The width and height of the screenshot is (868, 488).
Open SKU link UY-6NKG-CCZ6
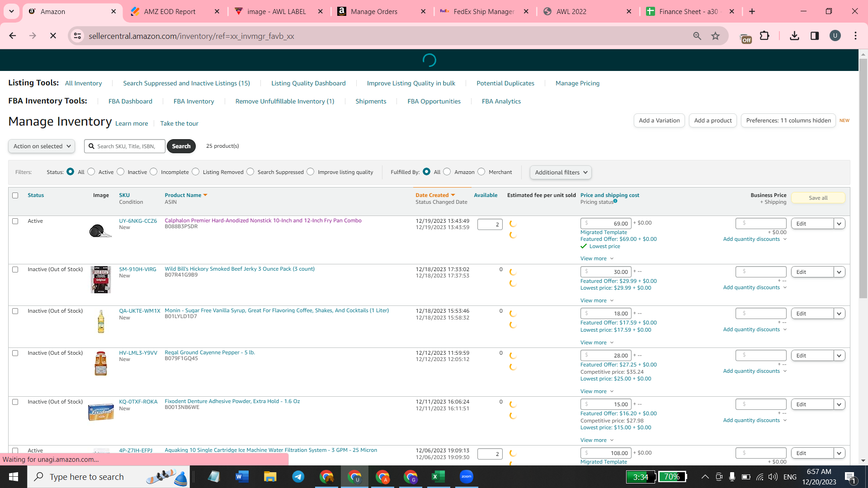pyautogui.click(x=138, y=221)
